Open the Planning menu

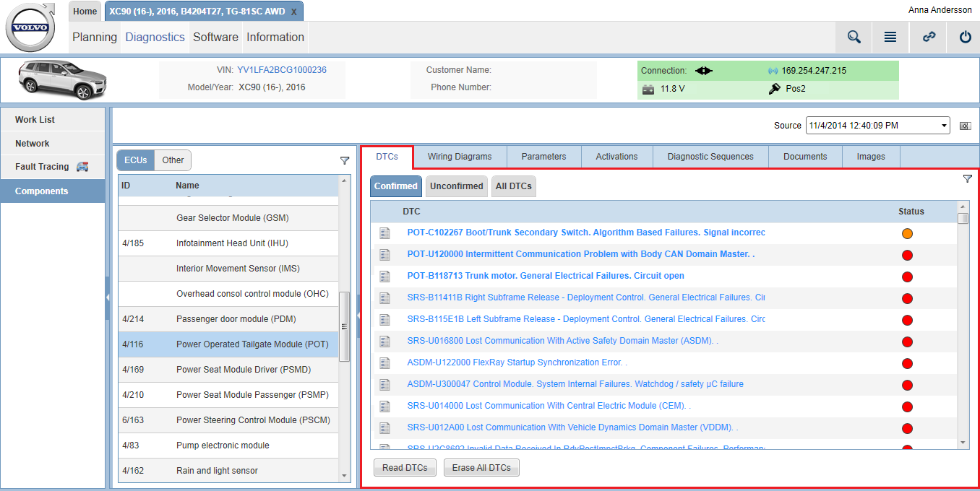95,37
